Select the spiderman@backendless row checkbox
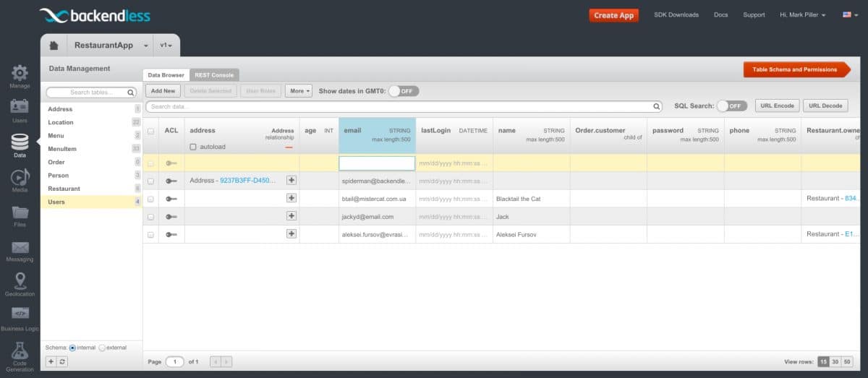 [x=150, y=181]
